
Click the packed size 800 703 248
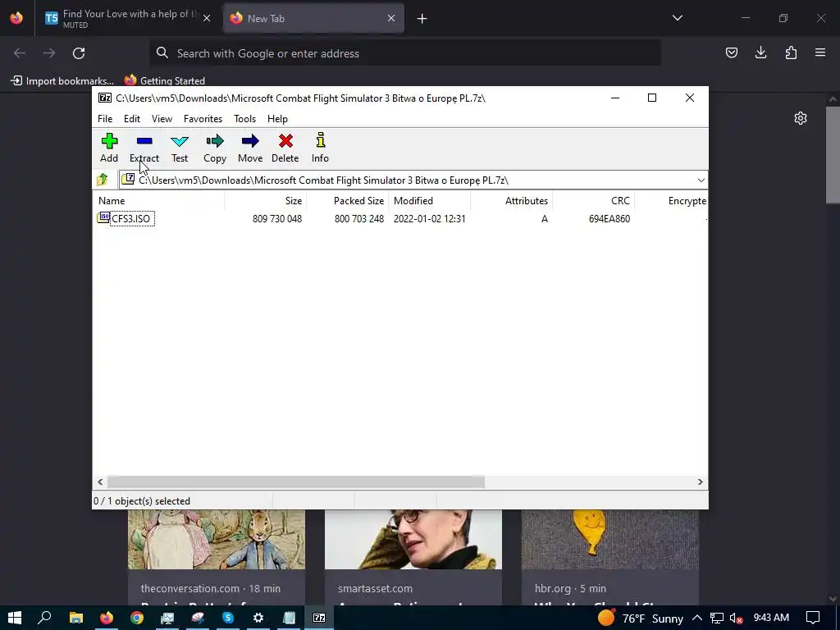359,218
